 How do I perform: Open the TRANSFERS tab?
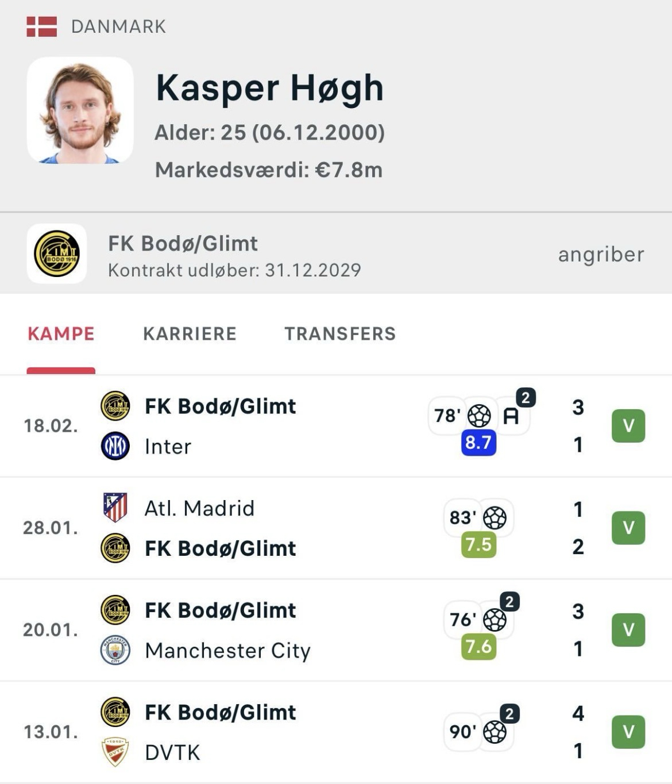(x=340, y=334)
